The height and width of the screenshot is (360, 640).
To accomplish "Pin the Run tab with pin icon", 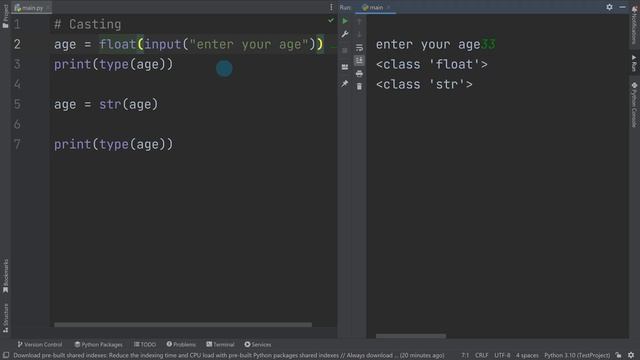I will 345,83.
